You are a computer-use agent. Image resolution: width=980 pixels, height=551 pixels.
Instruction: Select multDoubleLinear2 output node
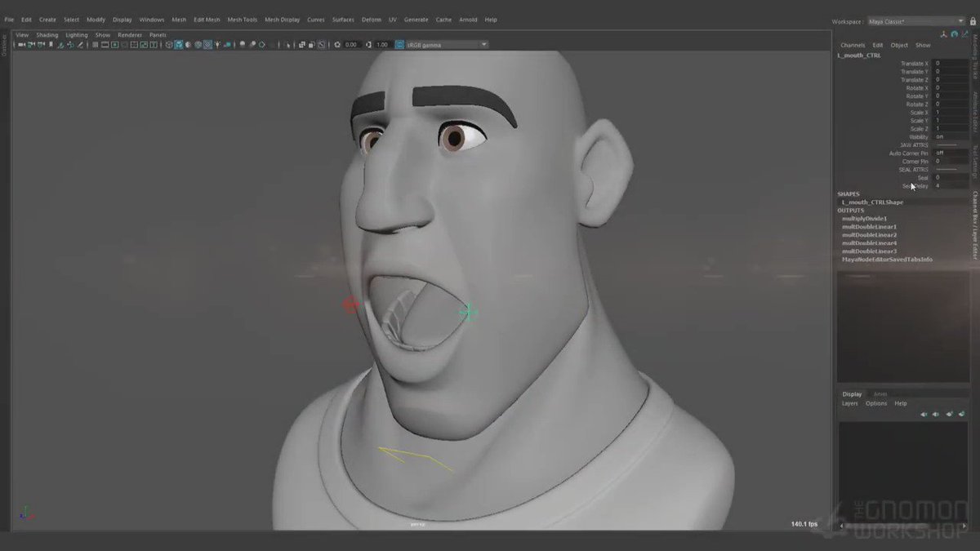(869, 235)
